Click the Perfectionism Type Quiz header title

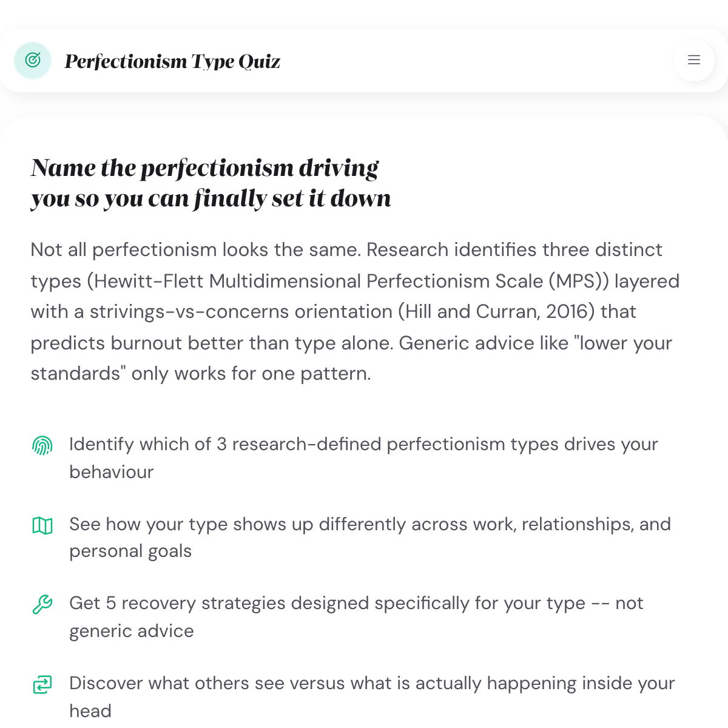tap(173, 61)
